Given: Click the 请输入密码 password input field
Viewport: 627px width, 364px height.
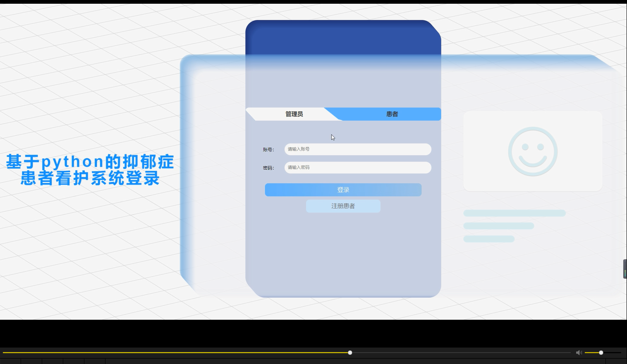Looking at the screenshot, I should click(357, 168).
